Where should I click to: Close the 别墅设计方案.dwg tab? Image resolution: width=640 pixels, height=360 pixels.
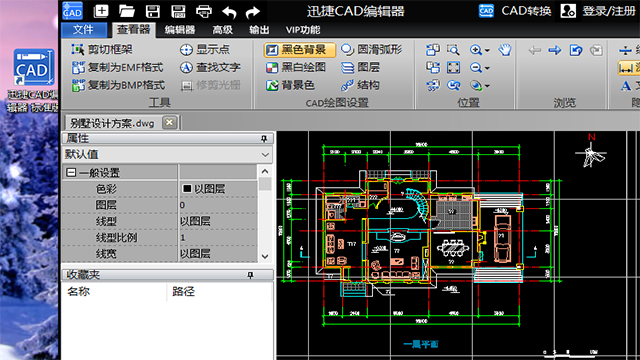(169, 122)
